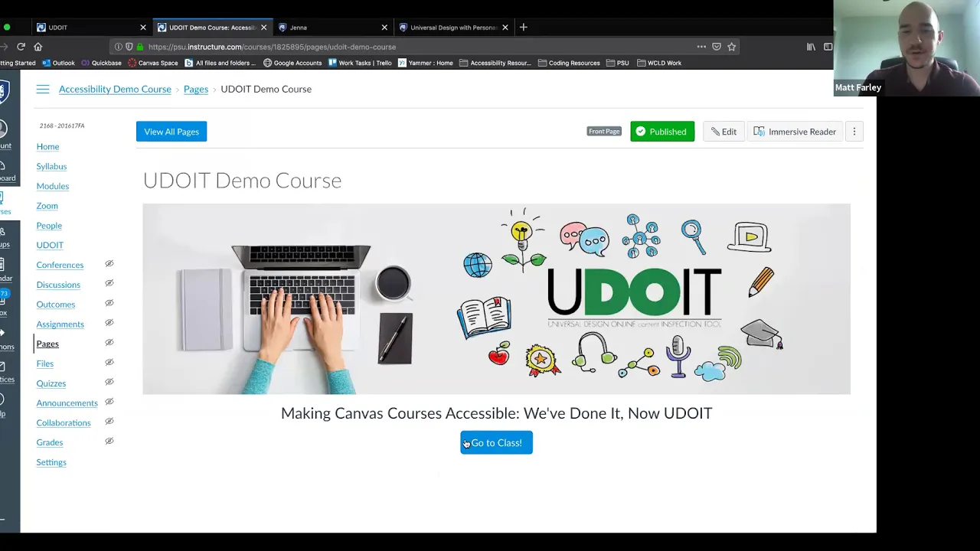Toggle the hidden-eye icon beside Conferences
The height and width of the screenshot is (551, 980).
pos(109,264)
